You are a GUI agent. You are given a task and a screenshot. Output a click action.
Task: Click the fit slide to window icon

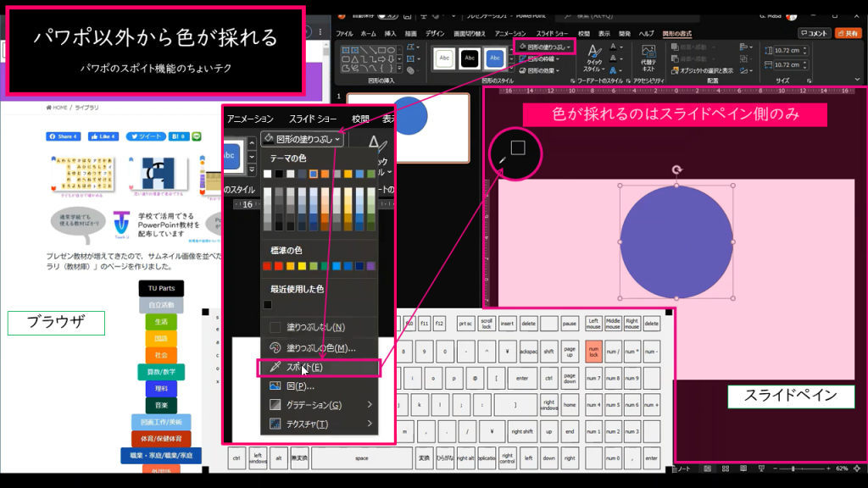[x=857, y=469]
